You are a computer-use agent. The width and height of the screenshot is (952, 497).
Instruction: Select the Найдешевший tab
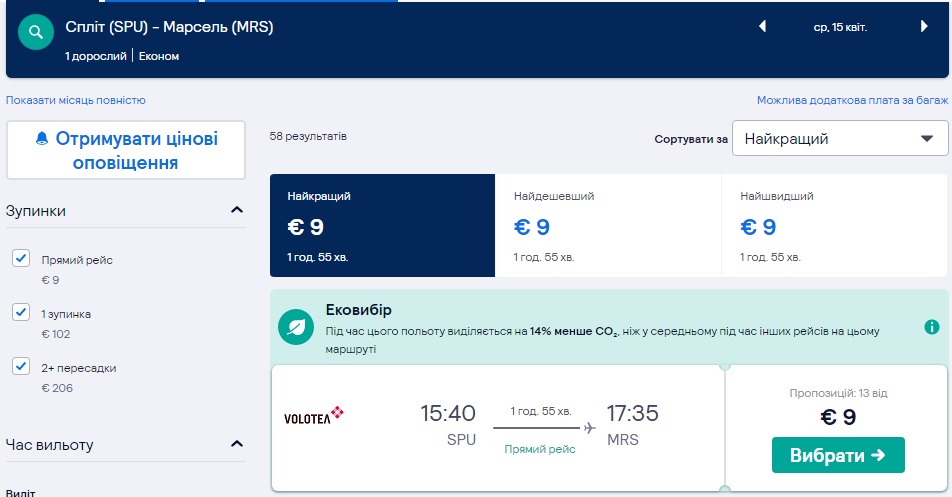coord(608,226)
